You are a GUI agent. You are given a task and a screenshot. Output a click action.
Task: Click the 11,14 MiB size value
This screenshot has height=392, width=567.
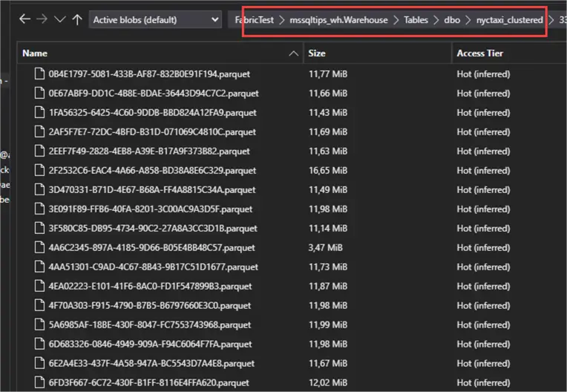[327, 228]
